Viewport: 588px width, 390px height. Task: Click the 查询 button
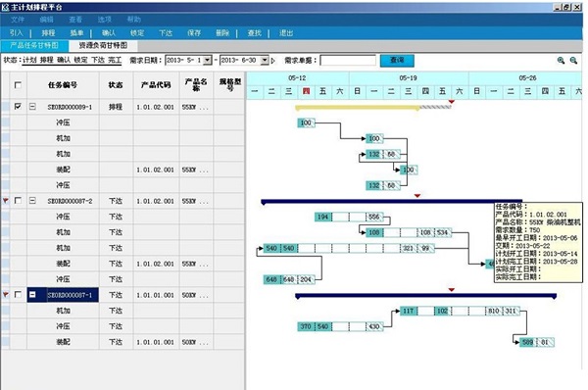click(397, 61)
